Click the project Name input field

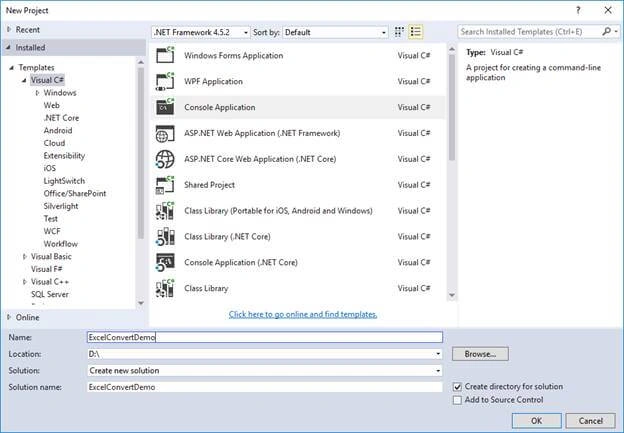[265, 337]
